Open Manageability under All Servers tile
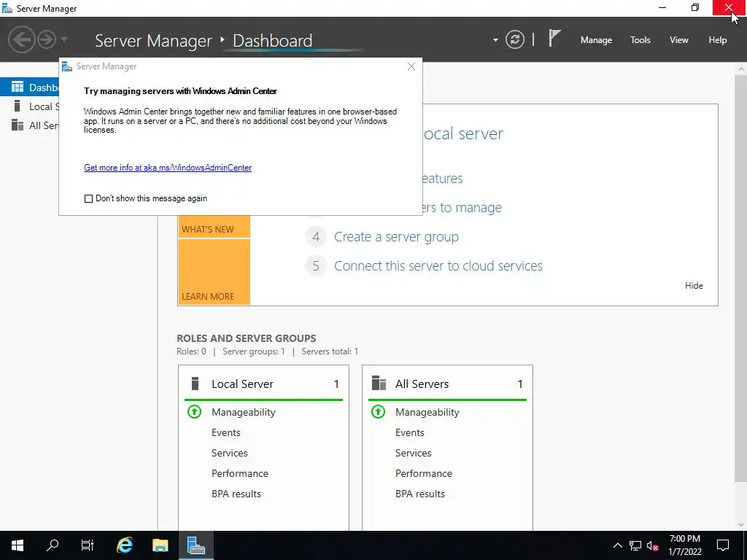Viewport: 747px width, 560px height. 427,413
